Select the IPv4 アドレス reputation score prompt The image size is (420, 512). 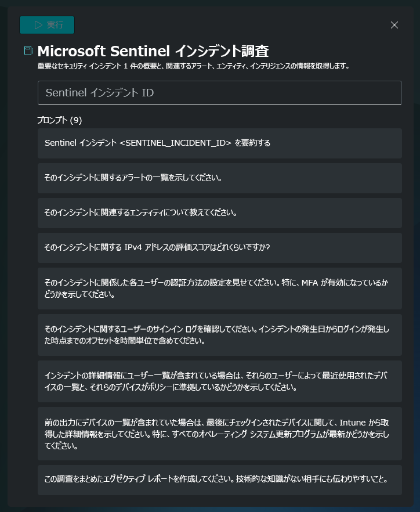click(x=220, y=248)
